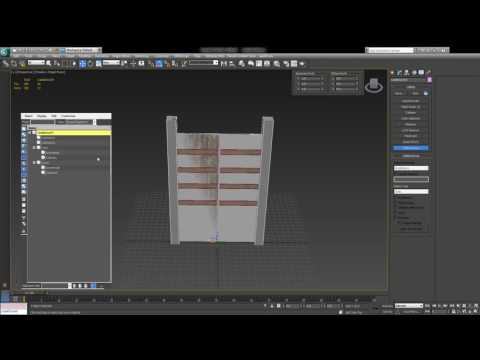Click the blue highlighted icon in Scene Explorer footer

[93, 286]
